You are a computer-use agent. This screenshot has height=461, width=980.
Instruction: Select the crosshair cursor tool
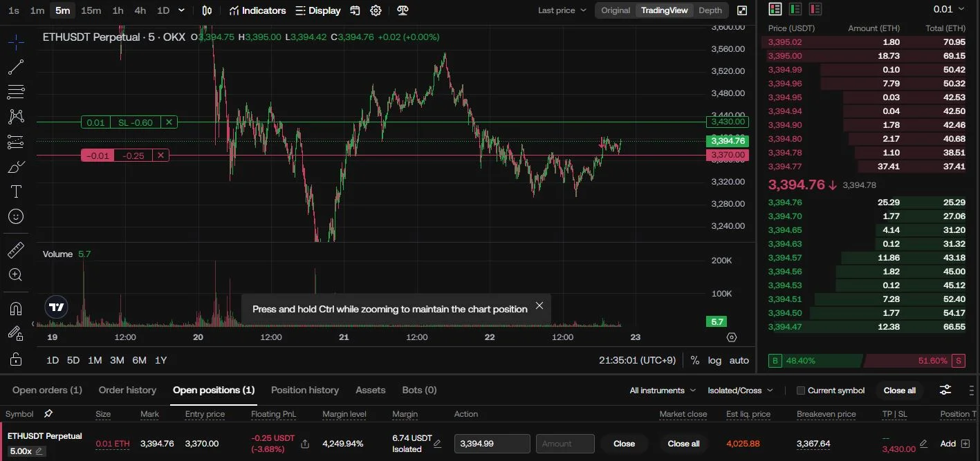click(16, 42)
